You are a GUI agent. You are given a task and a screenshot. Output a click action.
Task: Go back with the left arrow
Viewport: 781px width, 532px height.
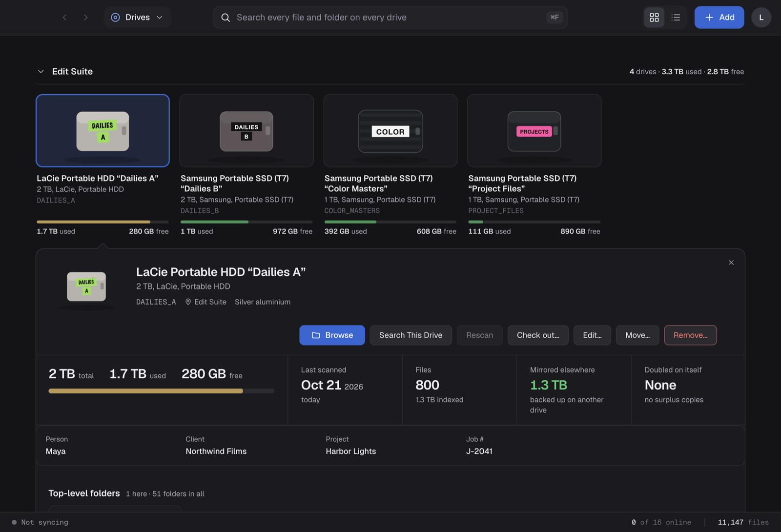pos(64,18)
